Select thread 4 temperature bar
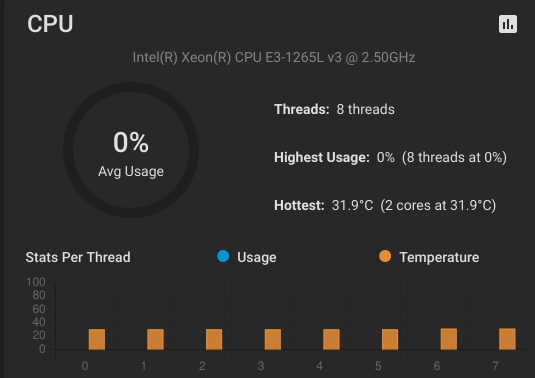535x378 pixels. [x=331, y=339]
